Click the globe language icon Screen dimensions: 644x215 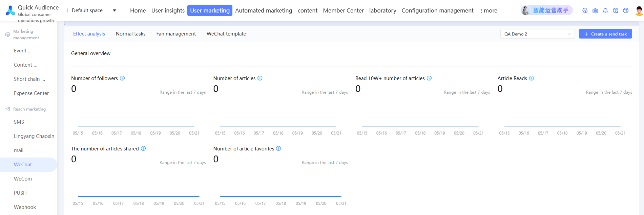pos(626,10)
